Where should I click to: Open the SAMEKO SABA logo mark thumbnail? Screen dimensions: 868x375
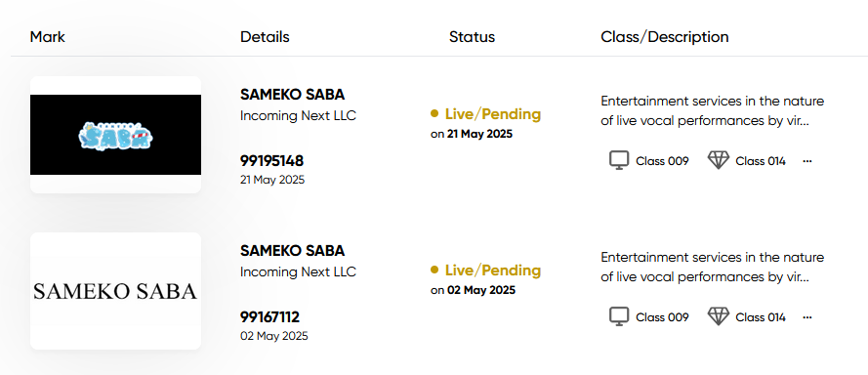(115, 135)
